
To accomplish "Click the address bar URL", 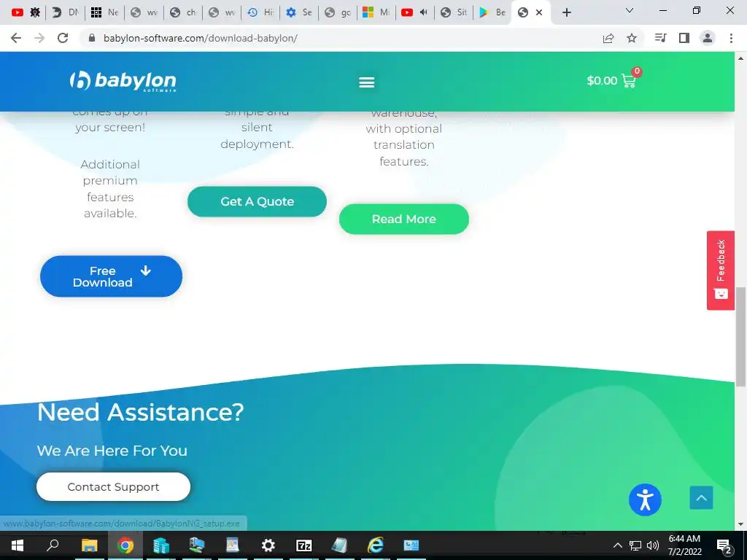I will 200,38.
